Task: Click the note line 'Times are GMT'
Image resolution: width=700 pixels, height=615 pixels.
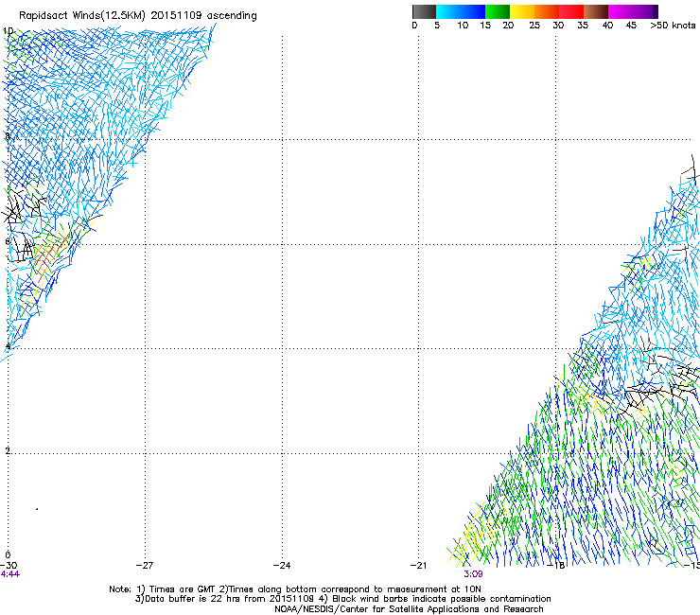Action: (x=182, y=589)
